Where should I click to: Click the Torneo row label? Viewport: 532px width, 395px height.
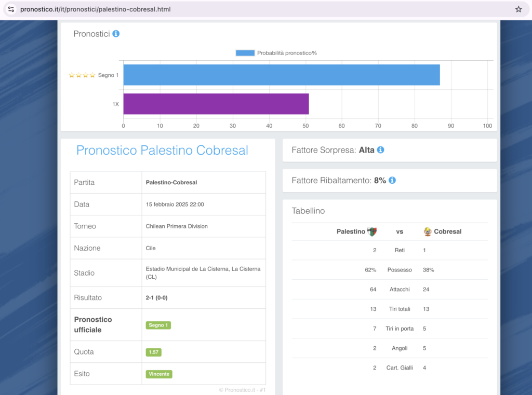pyautogui.click(x=85, y=226)
